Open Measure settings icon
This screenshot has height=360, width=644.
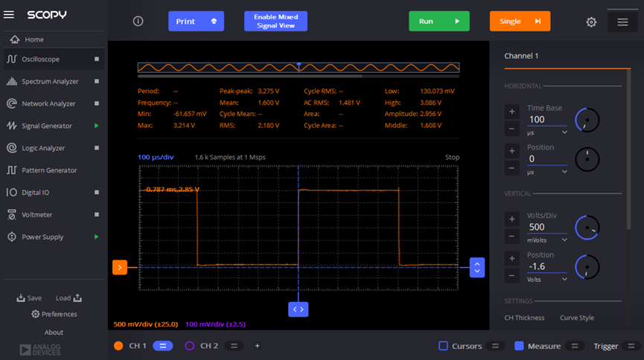click(575, 346)
